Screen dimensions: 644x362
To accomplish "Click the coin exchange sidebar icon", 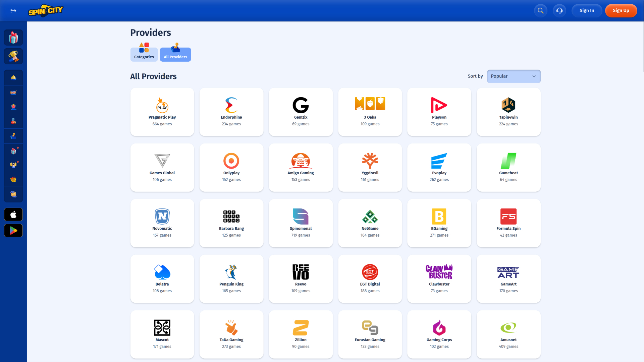I will click(13, 194).
